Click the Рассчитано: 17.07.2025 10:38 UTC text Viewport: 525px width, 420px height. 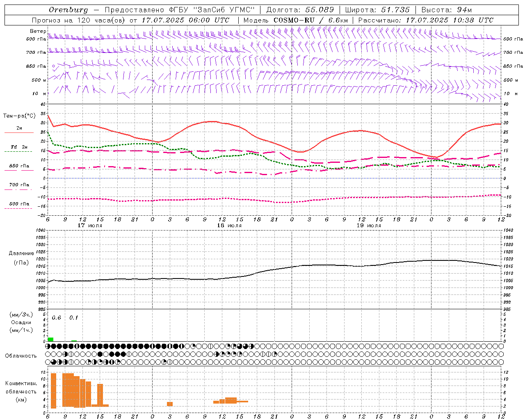426,20
